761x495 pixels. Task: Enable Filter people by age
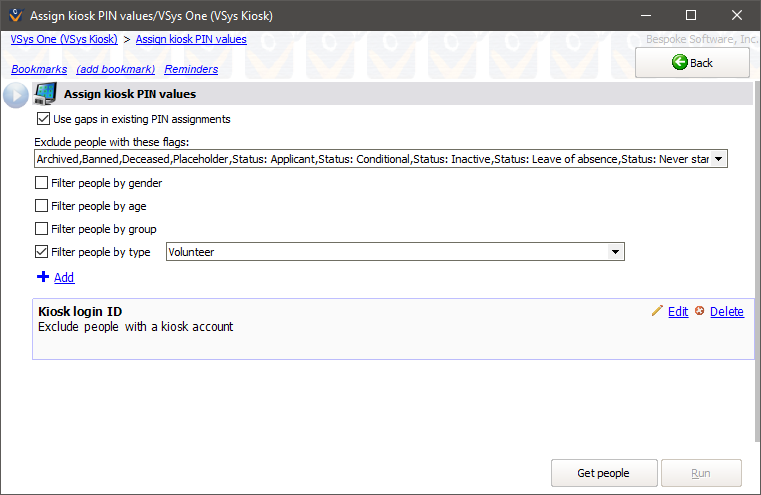point(42,206)
